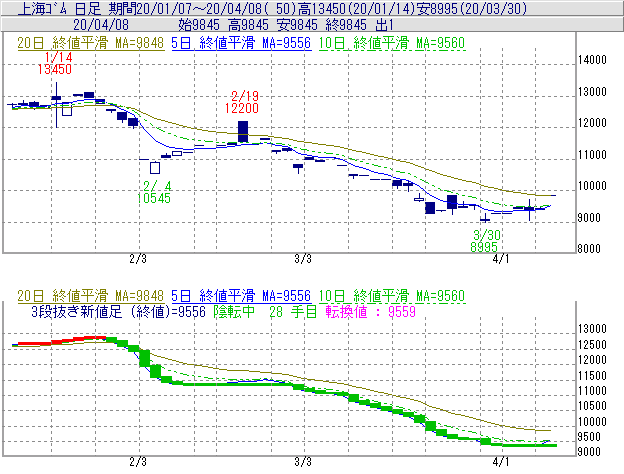
Task: Click the 2/4 low label 10545
Action: [154, 198]
